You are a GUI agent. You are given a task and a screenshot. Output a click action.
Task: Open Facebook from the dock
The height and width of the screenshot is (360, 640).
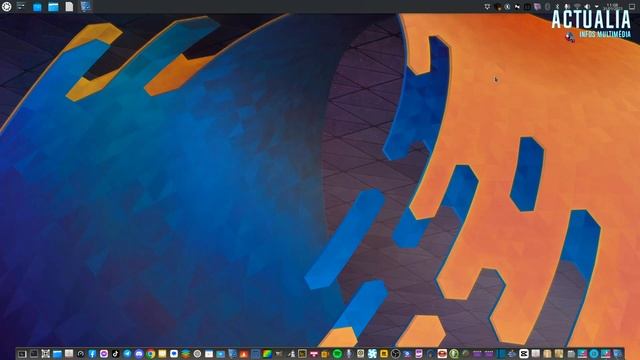[92, 354]
